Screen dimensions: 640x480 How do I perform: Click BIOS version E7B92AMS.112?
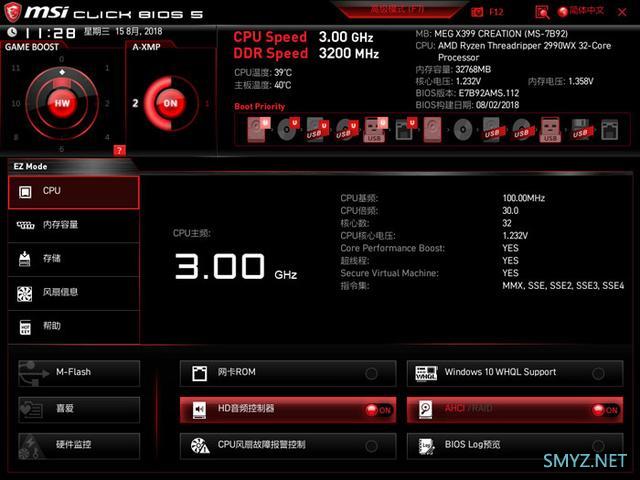(489, 93)
